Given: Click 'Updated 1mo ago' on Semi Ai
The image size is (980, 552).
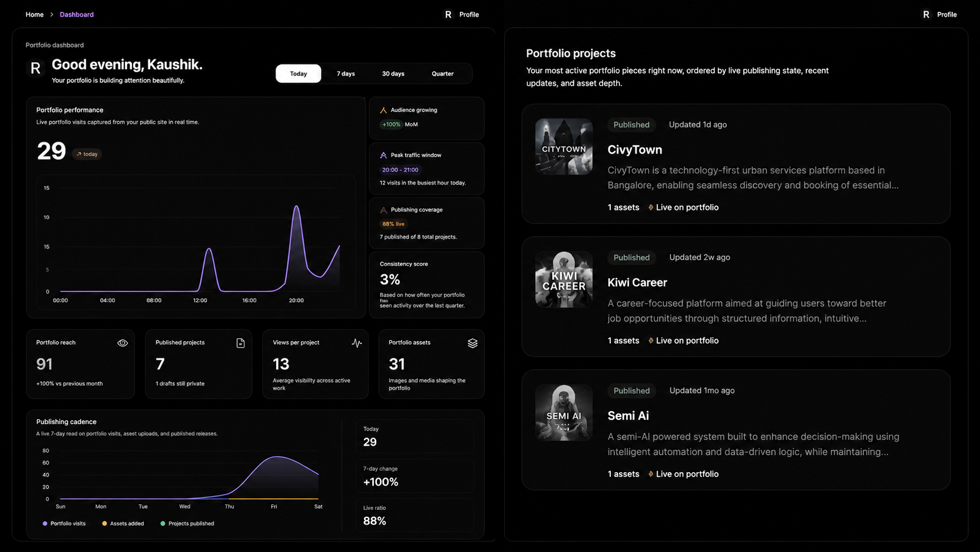Looking at the screenshot, I should click(702, 390).
